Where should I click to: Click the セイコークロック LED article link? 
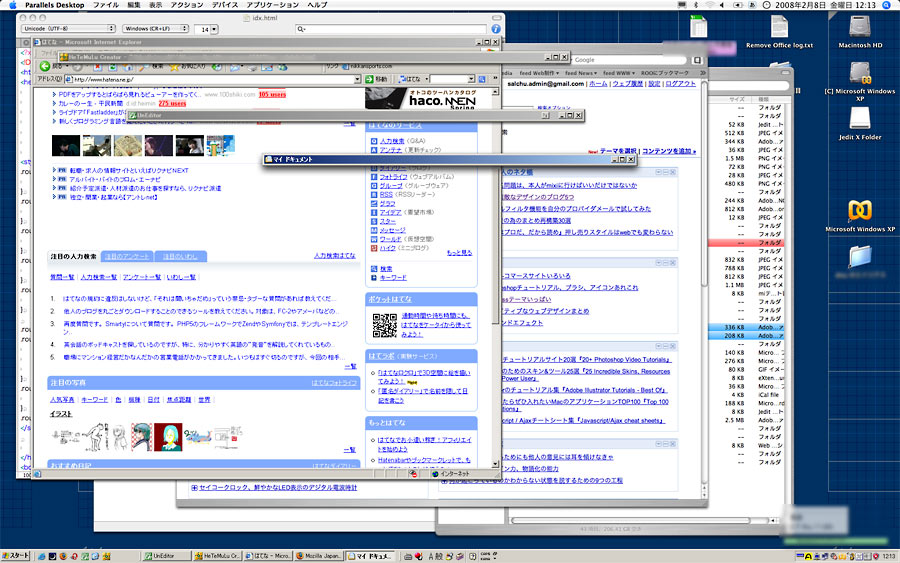click(278, 487)
